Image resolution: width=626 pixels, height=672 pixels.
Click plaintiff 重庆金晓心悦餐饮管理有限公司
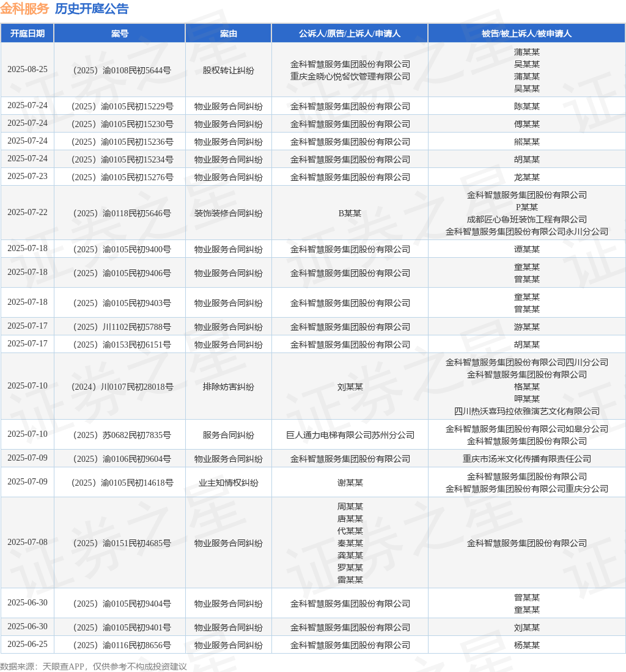[350, 76]
